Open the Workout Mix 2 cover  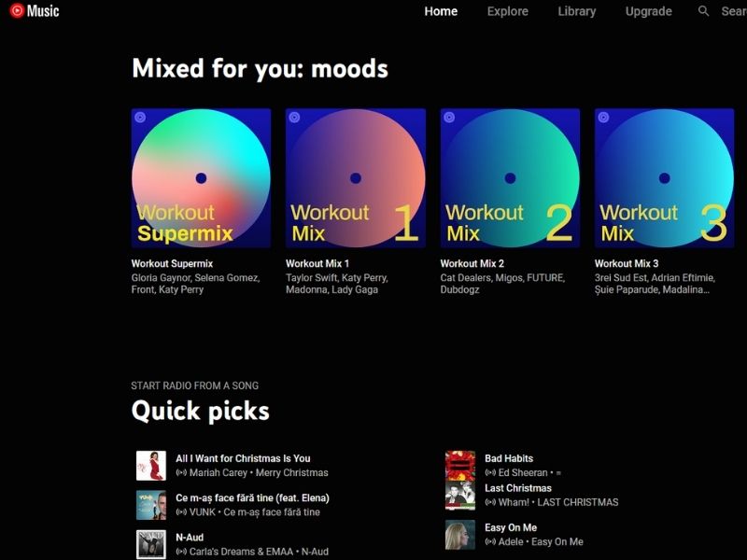pyautogui.click(x=510, y=178)
